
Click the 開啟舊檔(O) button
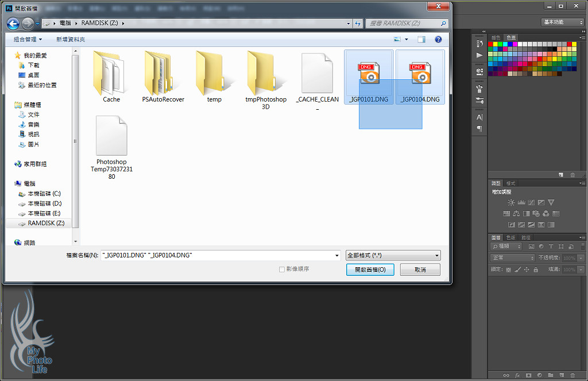pyautogui.click(x=370, y=270)
